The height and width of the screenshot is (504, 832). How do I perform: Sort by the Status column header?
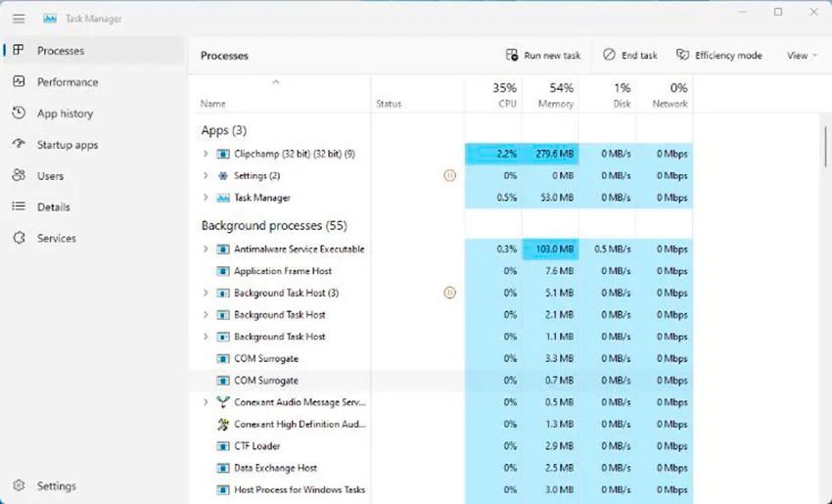click(418, 94)
